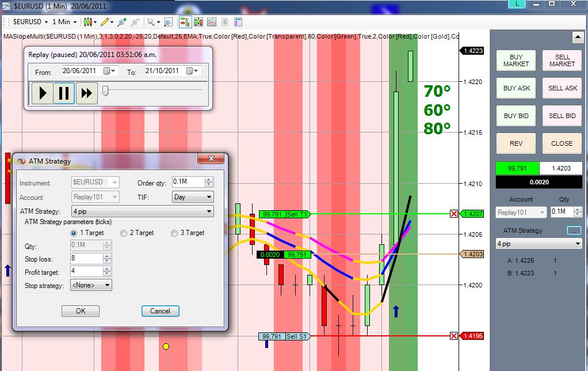Click the ellipsis button beside ATM Strategy label
The height and width of the screenshot is (371, 588).
click(574, 230)
